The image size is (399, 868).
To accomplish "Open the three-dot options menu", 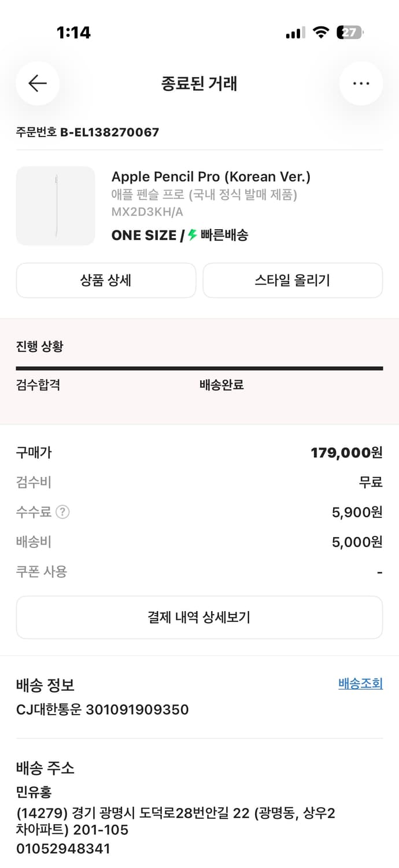I will click(361, 83).
